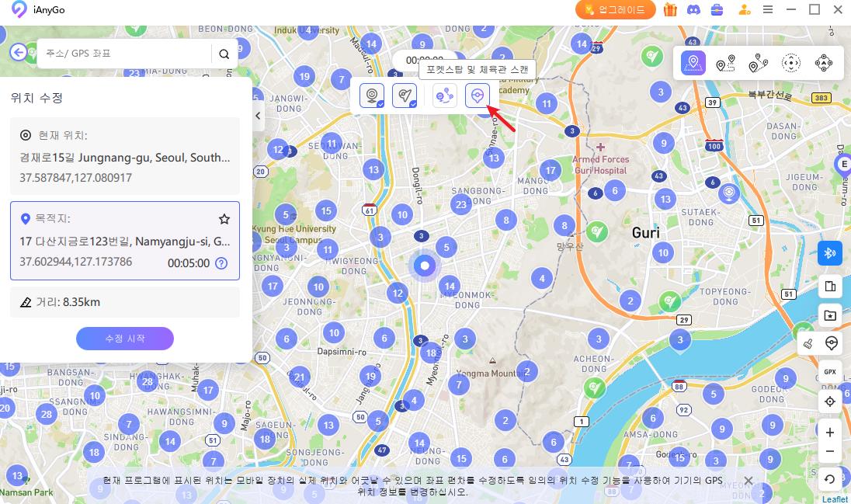This screenshot has height=504, width=851.
Task: Toggle the Bluetooth connection button
Action: (830, 253)
